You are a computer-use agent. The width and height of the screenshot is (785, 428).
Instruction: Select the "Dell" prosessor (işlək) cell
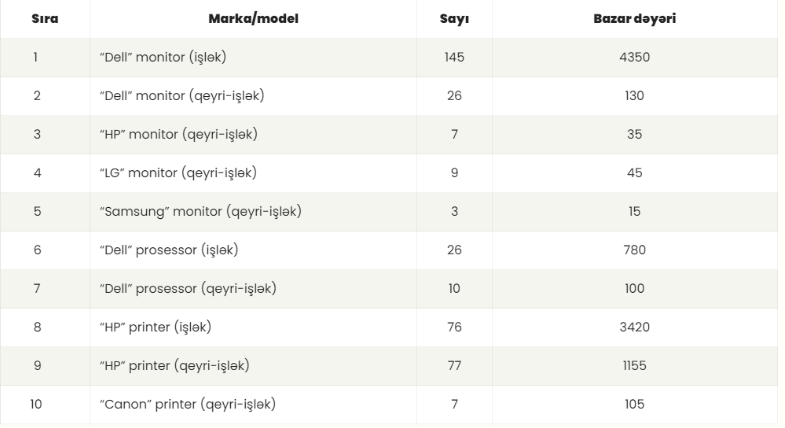pyautogui.click(x=253, y=250)
